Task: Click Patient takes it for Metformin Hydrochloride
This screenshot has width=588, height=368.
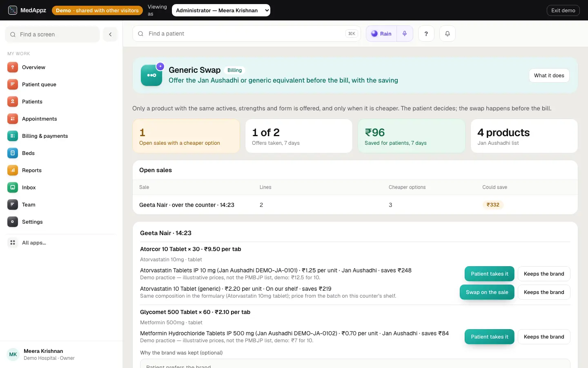Action: [x=490, y=337]
